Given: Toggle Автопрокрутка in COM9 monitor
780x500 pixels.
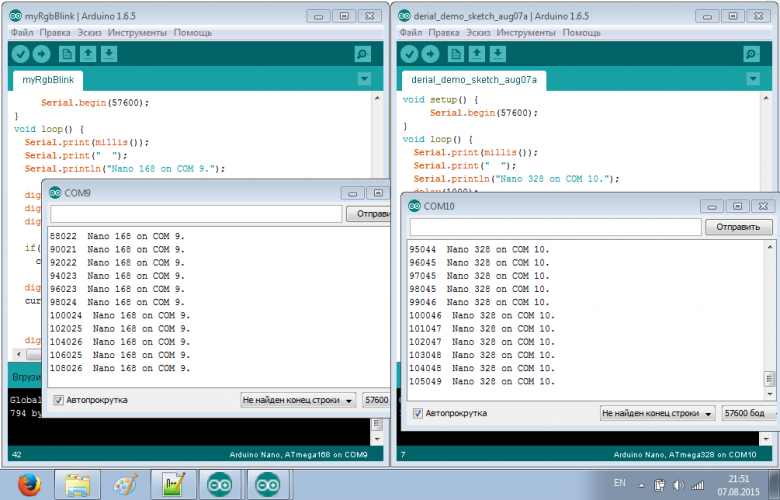Looking at the screenshot, I should (59, 400).
